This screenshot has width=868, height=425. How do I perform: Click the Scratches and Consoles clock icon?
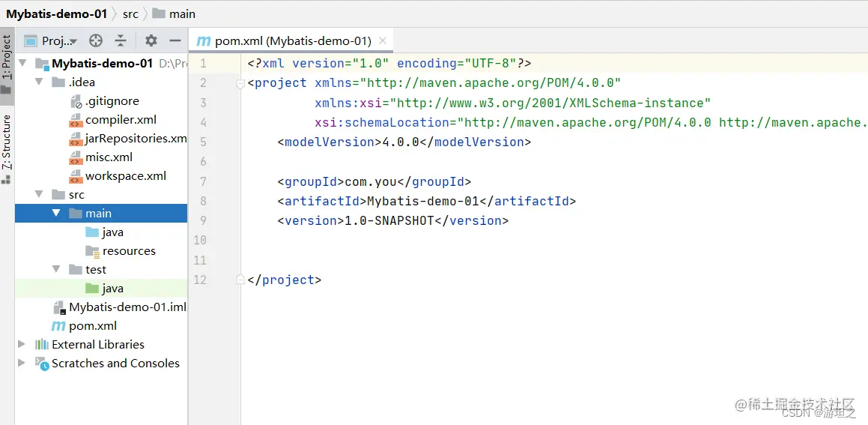coord(42,364)
